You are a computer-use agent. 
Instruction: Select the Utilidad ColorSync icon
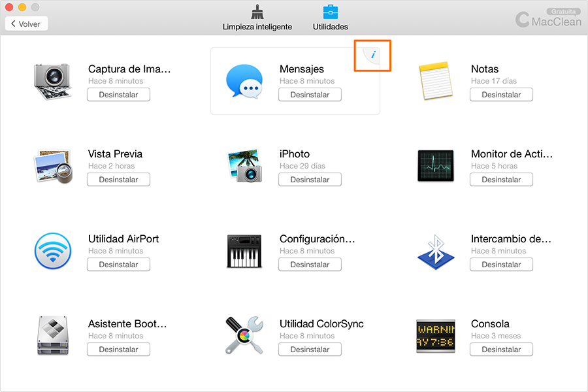click(x=244, y=336)
